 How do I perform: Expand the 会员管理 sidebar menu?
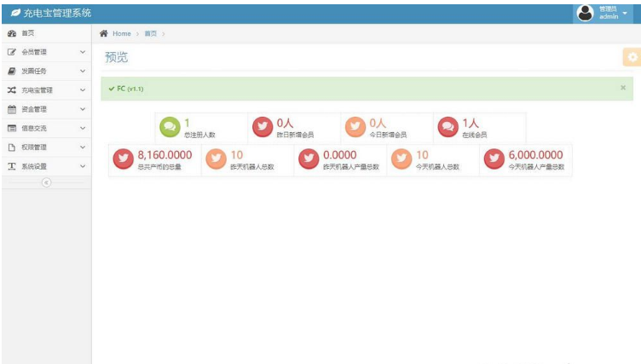pyautogui.click(x=82, y=52)
